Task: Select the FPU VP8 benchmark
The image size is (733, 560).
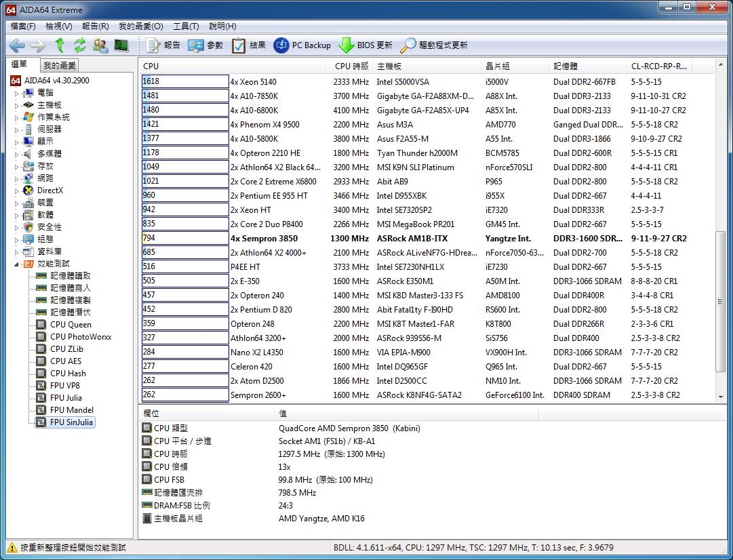Action: pos(65,385)
